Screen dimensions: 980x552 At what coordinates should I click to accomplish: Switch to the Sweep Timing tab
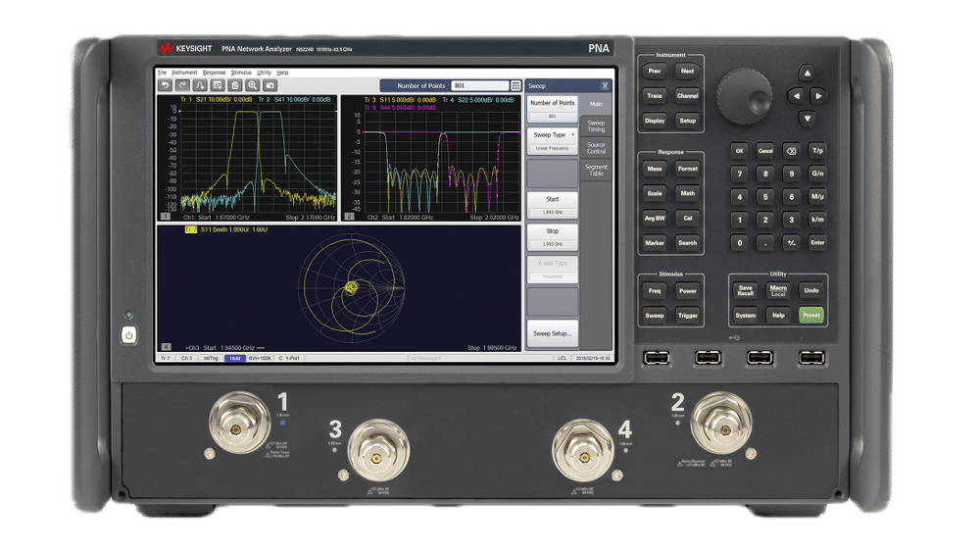tap(596, 126)
